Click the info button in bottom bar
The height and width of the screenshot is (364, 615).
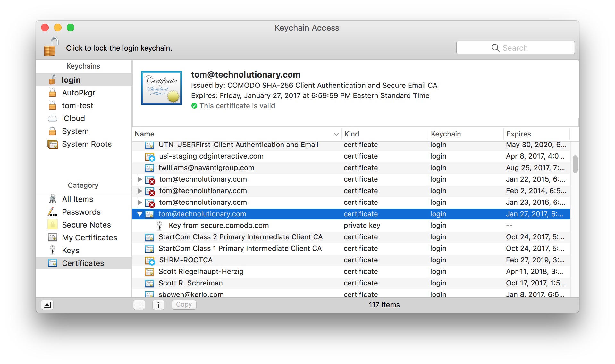158,305
